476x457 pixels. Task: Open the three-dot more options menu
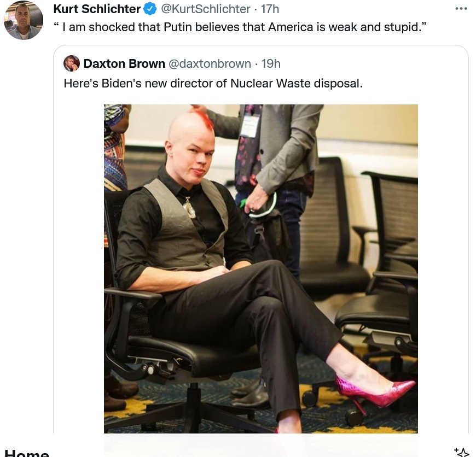coord(461,9)
